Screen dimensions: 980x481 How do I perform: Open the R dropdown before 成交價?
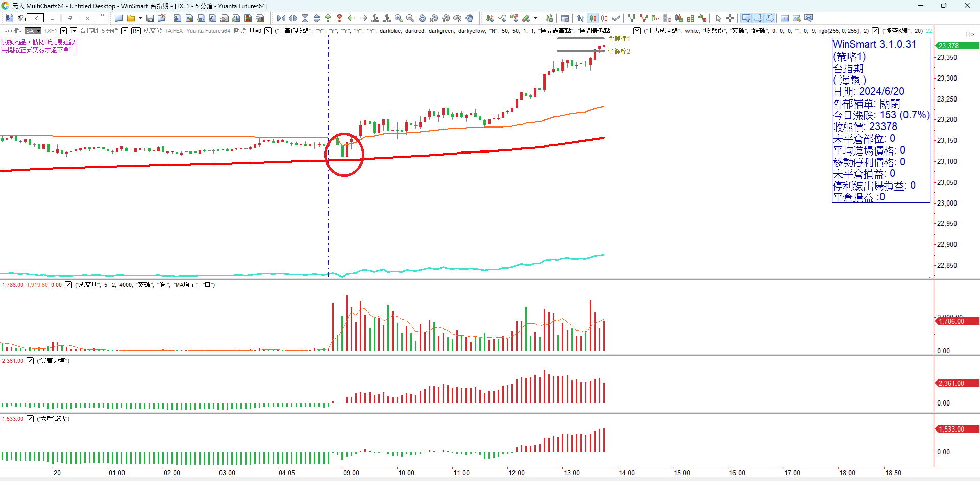[x=136, y=31]
